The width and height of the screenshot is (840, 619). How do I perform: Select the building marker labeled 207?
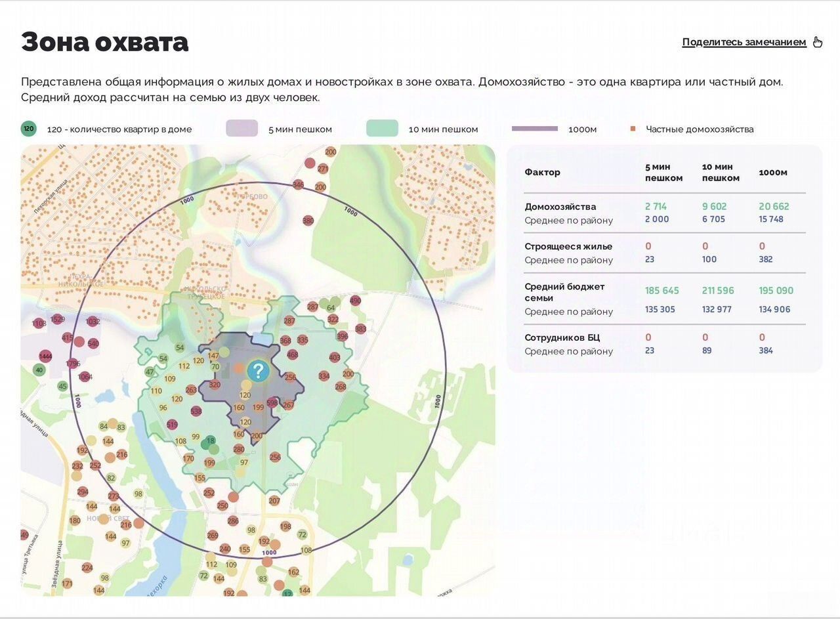click(274, 501)
